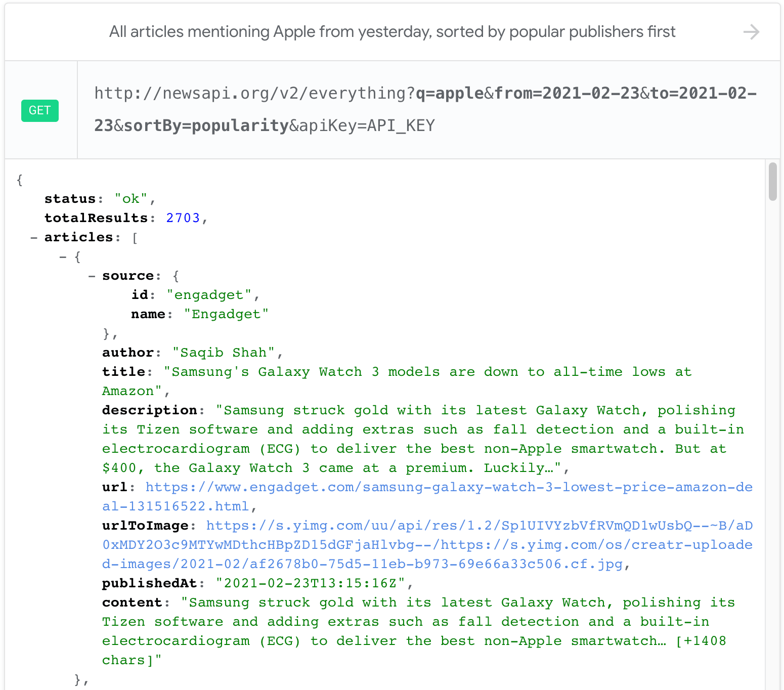
Task: Click the newsapi.org request URL
Action: point(425,109)
